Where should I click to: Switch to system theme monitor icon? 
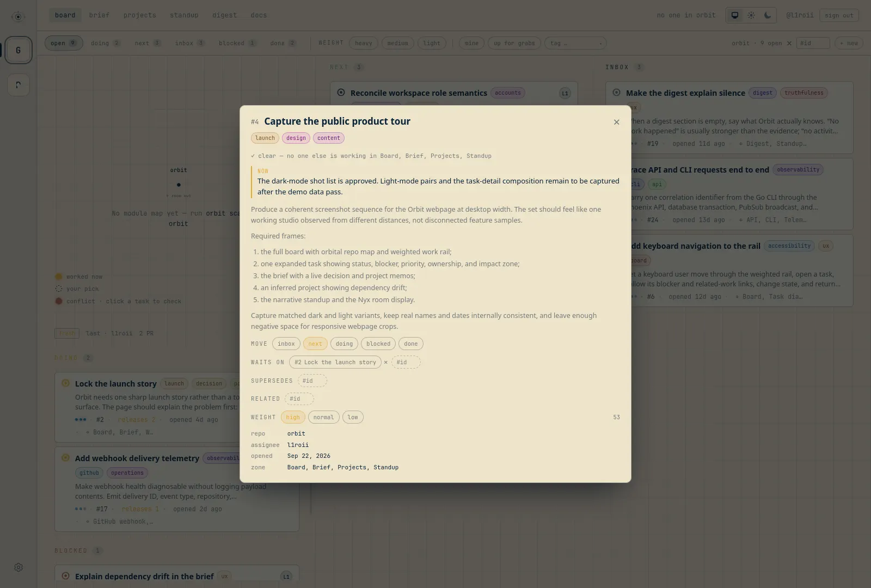coord(735,15)
